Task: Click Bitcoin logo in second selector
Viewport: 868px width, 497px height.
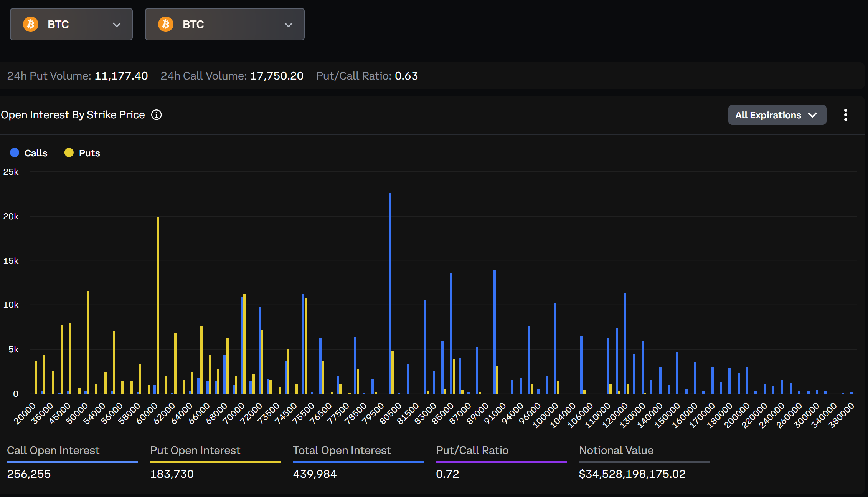Action: 166,24
